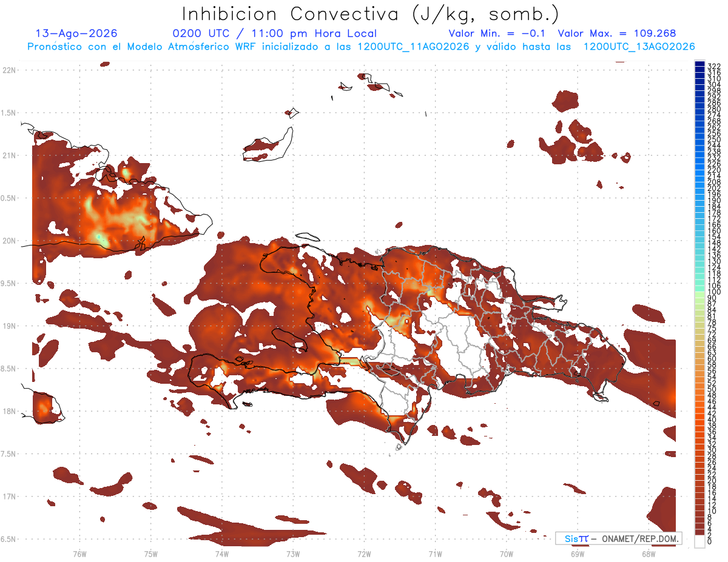Click the '1200UTC_13AGO2026' valid-until time
The width and height of the screenshot is (728, 562).
[639, 47]
